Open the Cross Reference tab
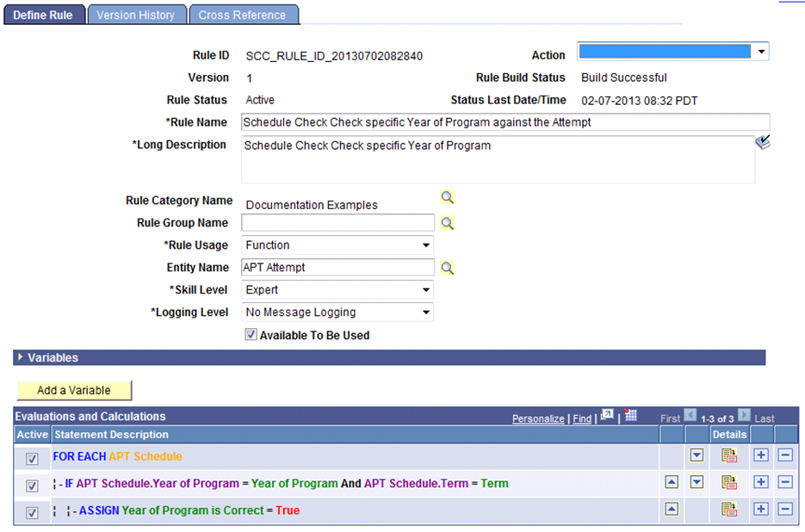 click(245, 14)
